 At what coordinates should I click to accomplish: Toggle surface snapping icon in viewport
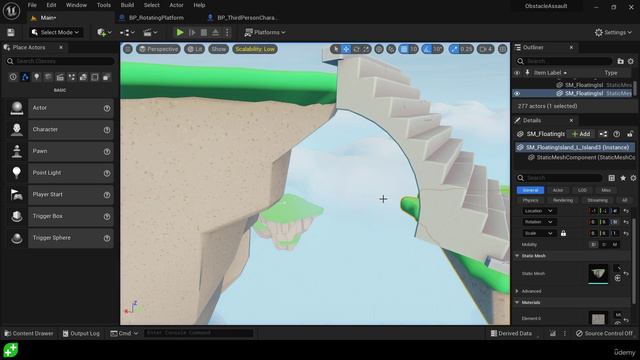(x=391, y=49)
